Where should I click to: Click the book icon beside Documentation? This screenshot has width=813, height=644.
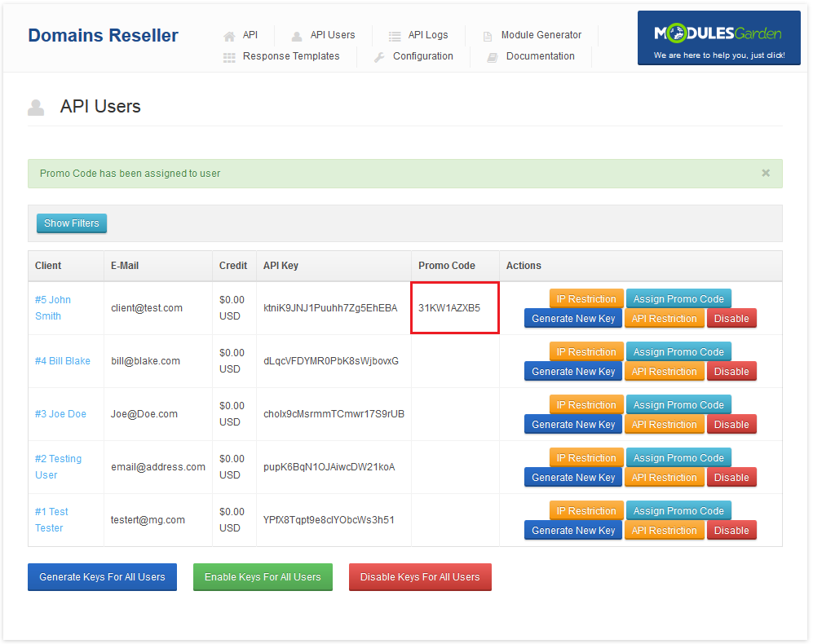[x=493, y=58]
